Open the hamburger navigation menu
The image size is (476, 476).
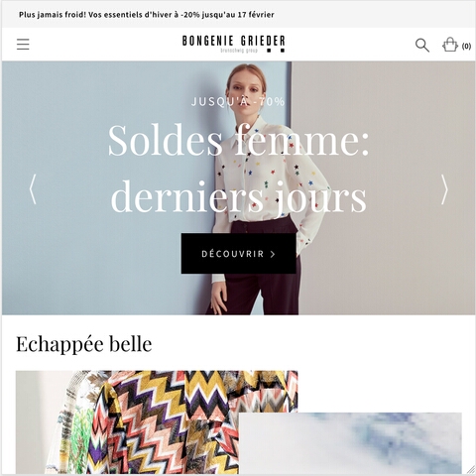pos(23,44)
